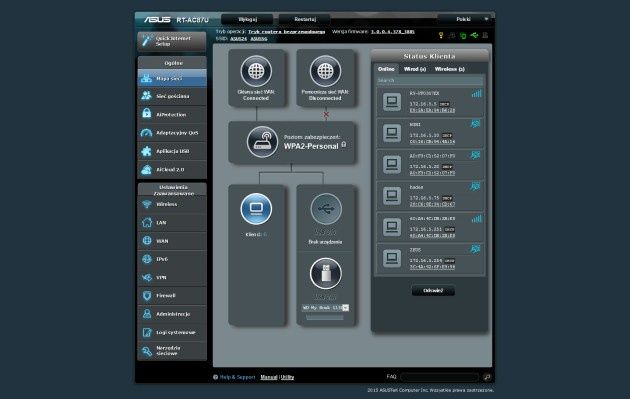630x399 pixels.
Task: Click device icon of client 172.16.5.20
Action: [392, 164]
